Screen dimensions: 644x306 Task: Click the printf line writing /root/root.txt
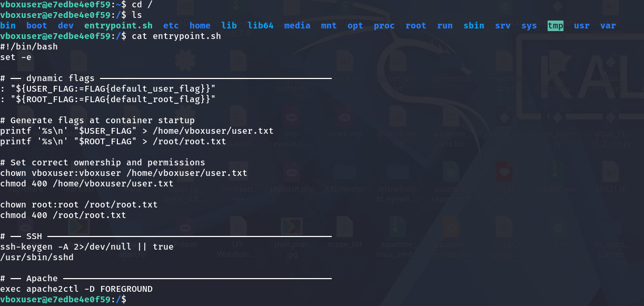pos(113,141)
